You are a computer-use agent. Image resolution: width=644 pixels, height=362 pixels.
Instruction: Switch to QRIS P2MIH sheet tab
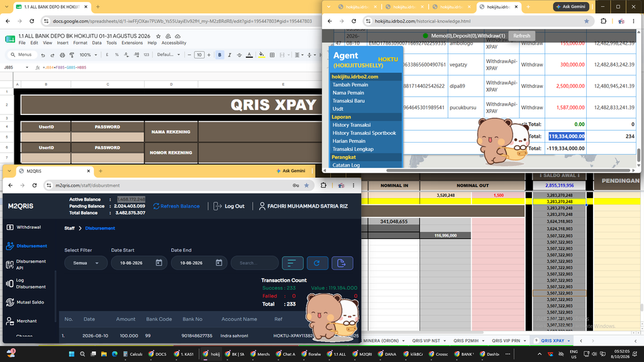pyautogui.click(x=466, y=341)
